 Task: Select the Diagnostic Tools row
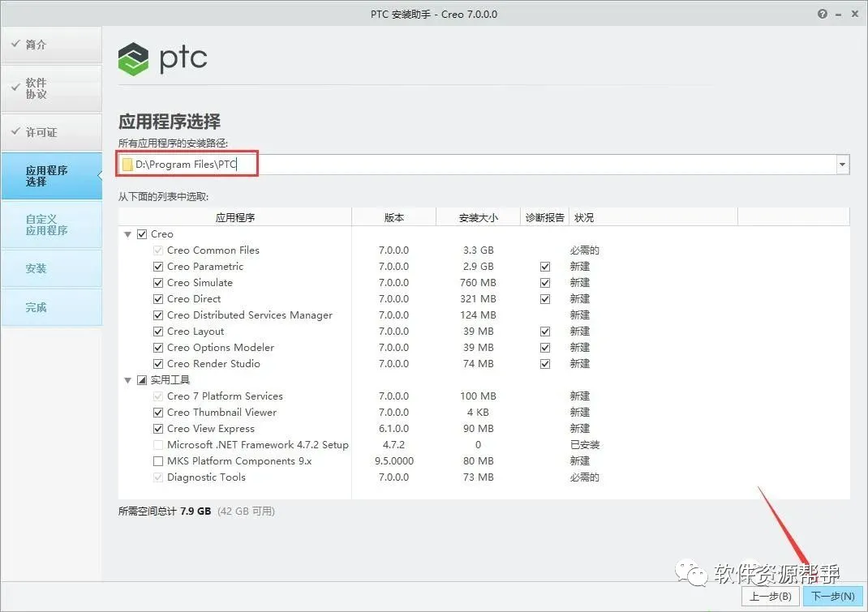pyautogui.click(x=483, y=477)
